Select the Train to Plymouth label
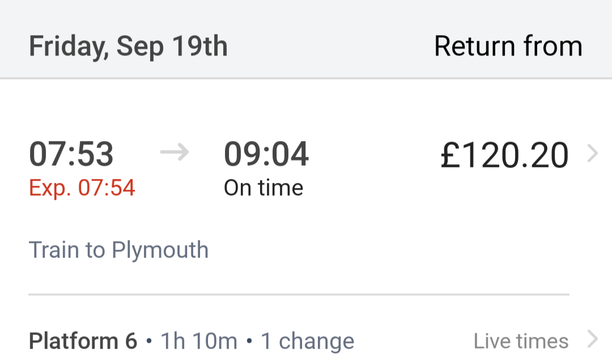 [x=118, y=250]
